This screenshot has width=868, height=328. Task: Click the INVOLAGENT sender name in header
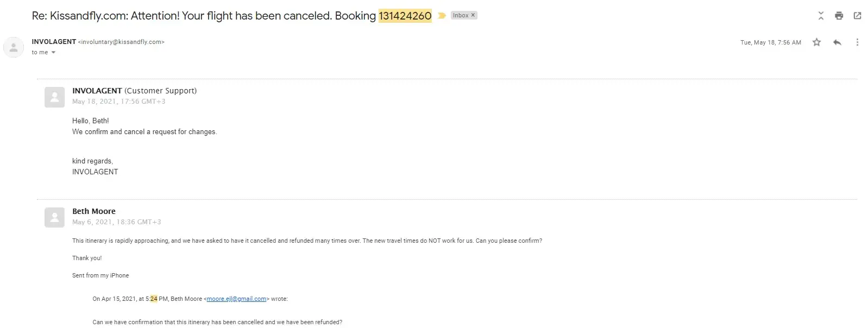pyautogui.click(x=54, y=42)
